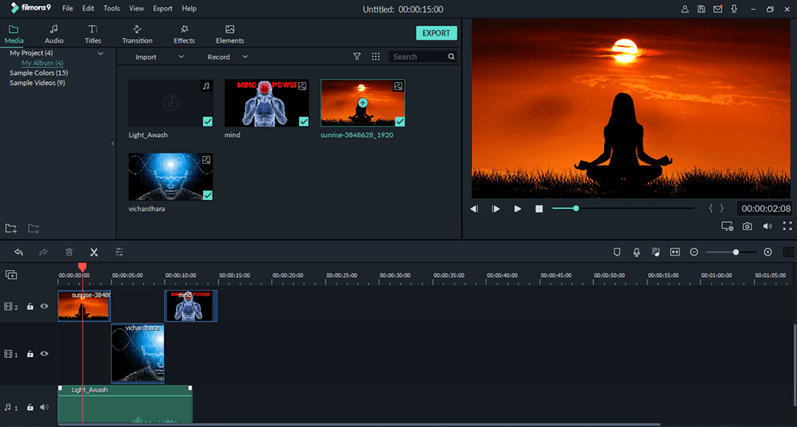Collapse the My Project folder tree

pyautogui.click(x=101, y=53)
